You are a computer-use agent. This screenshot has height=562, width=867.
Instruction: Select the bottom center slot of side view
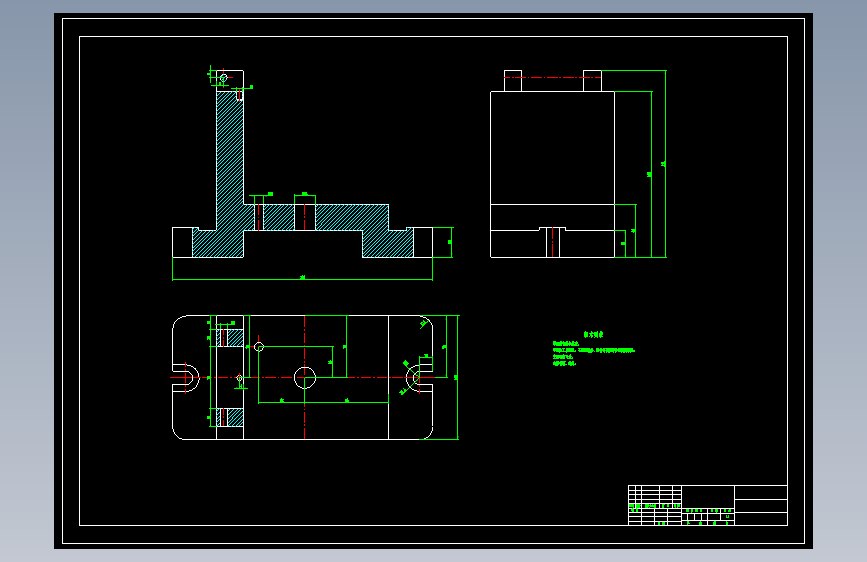553,242
